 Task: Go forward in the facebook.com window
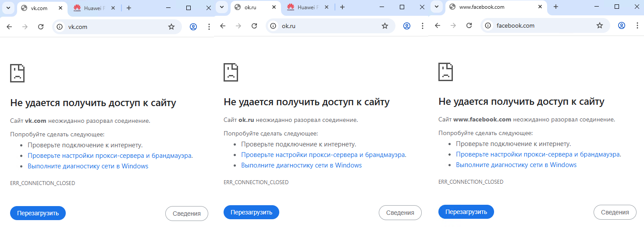pos(453,25)
